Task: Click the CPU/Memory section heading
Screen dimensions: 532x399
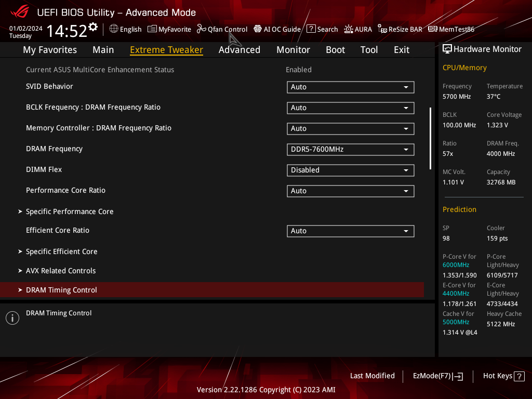Action: tap(464, 68)
